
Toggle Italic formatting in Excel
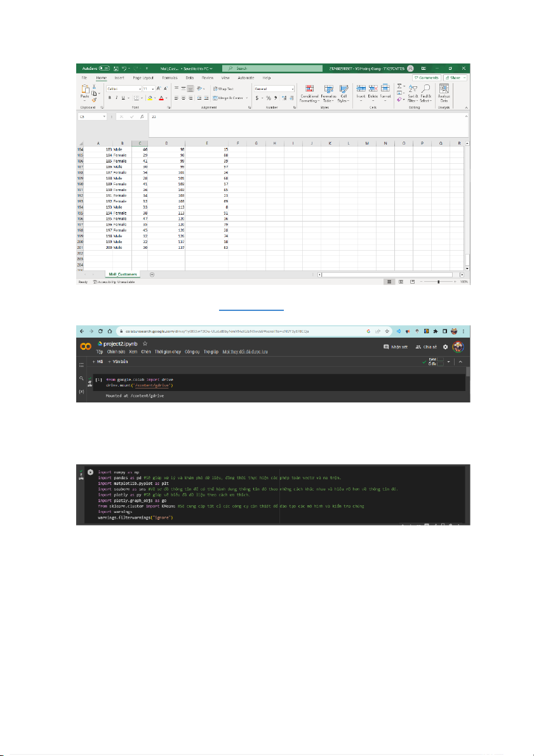(116, 98)
